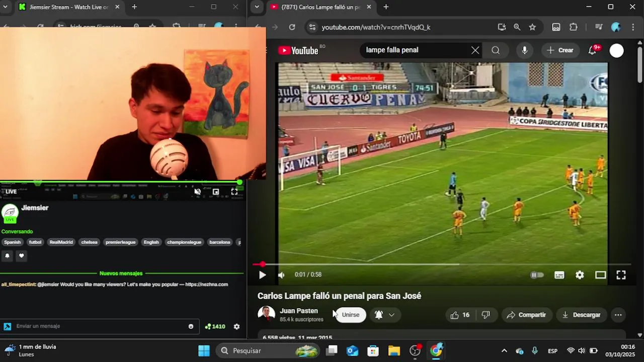Click the RealMadrid tag on Kick
644x362 pixels.
pos(61,242)
